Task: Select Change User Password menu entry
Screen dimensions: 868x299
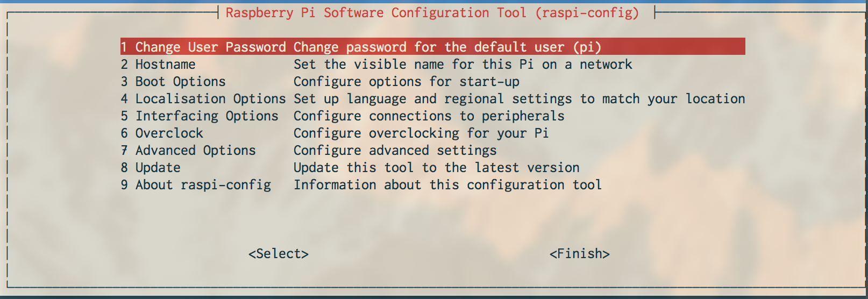Action: (203, 47)
